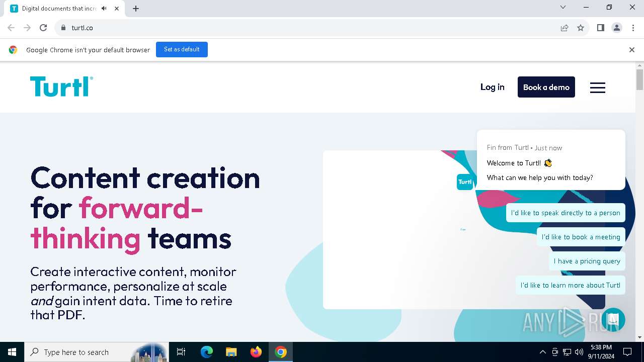Open the Intercom chat launcher bubble
This screenshot has height=362, width=644.
[613, 320]
